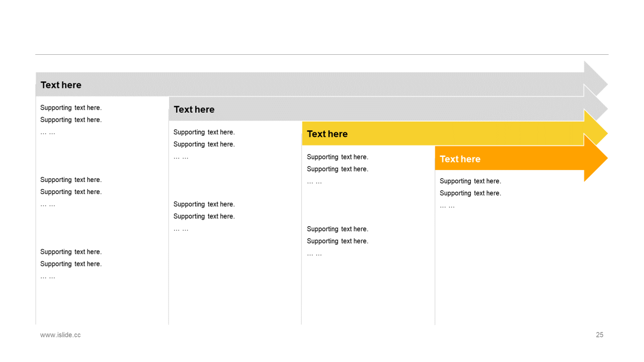644x362 pixels.
Task: Select top supporting text block in the second column
Action: (204, 144)
